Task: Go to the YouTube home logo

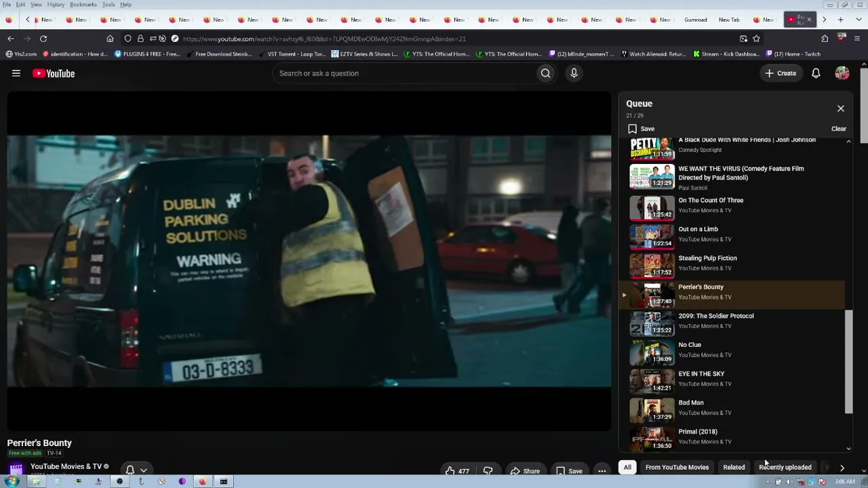Action: [x=54, y=73]
